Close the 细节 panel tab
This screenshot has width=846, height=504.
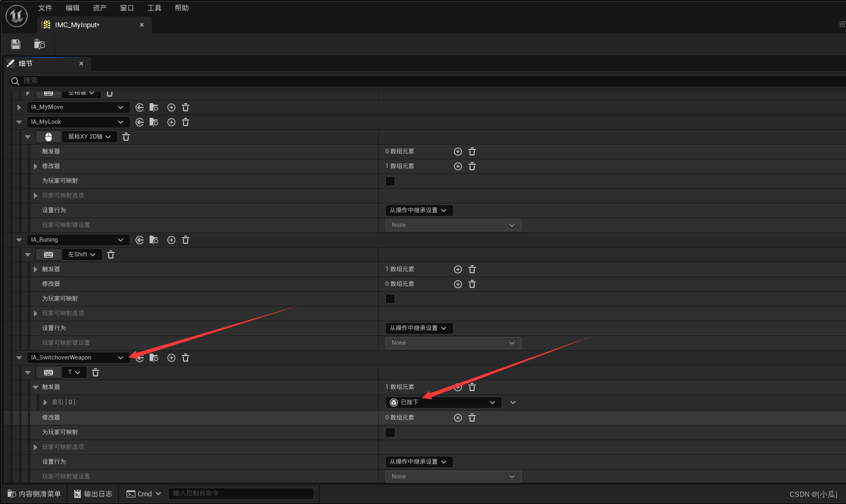point(81,64)
